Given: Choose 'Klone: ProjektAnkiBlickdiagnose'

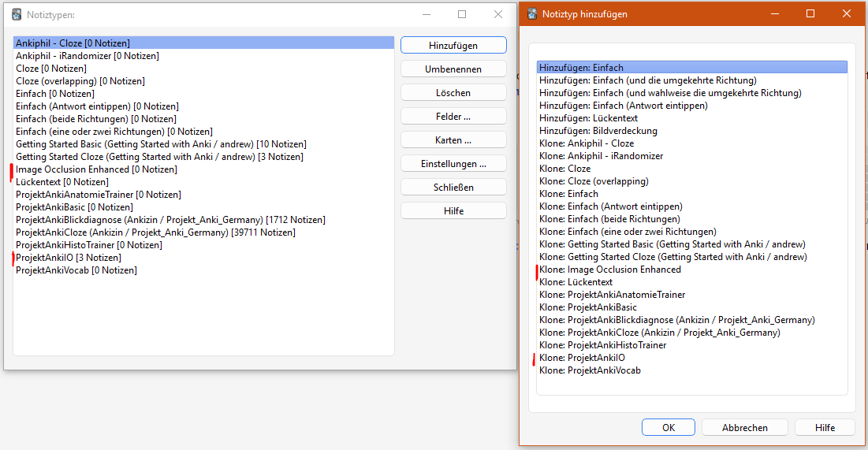Looking at the screenshot, I should 692,321.
